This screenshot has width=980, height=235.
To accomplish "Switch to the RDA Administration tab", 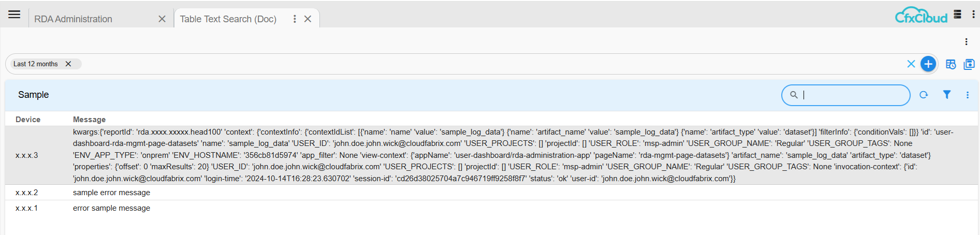I will point(73,19).
